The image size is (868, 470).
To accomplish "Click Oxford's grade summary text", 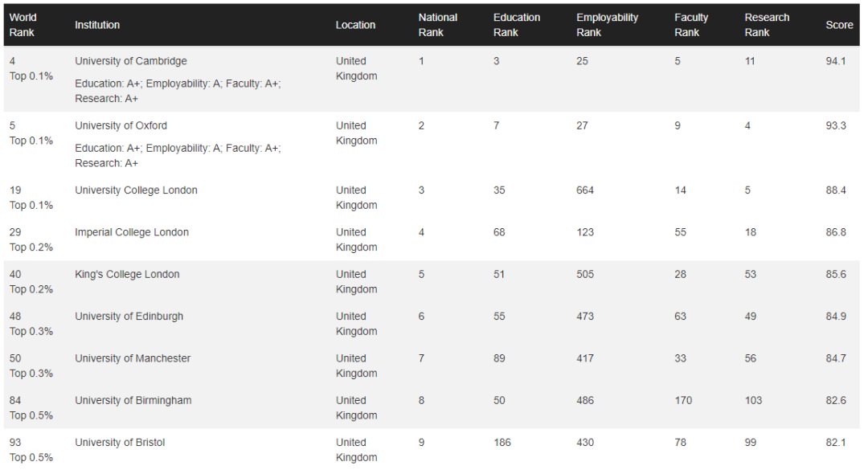I will tap(178, 156).
